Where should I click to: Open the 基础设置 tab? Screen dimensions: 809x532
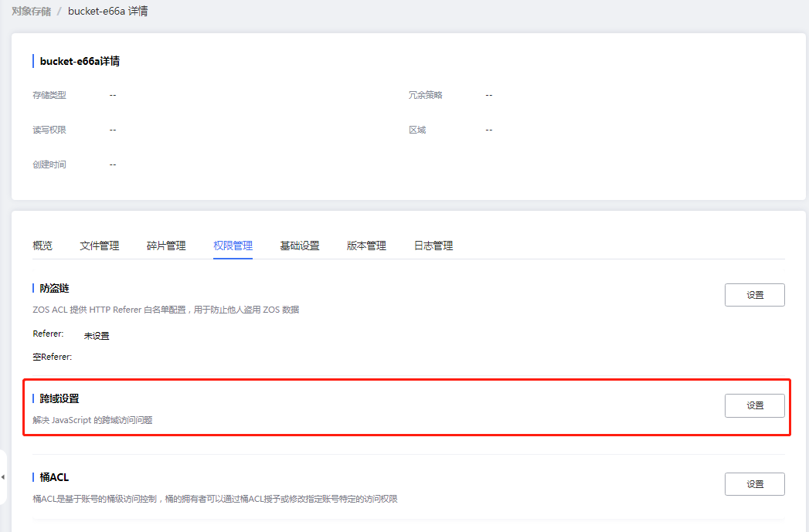299,245
